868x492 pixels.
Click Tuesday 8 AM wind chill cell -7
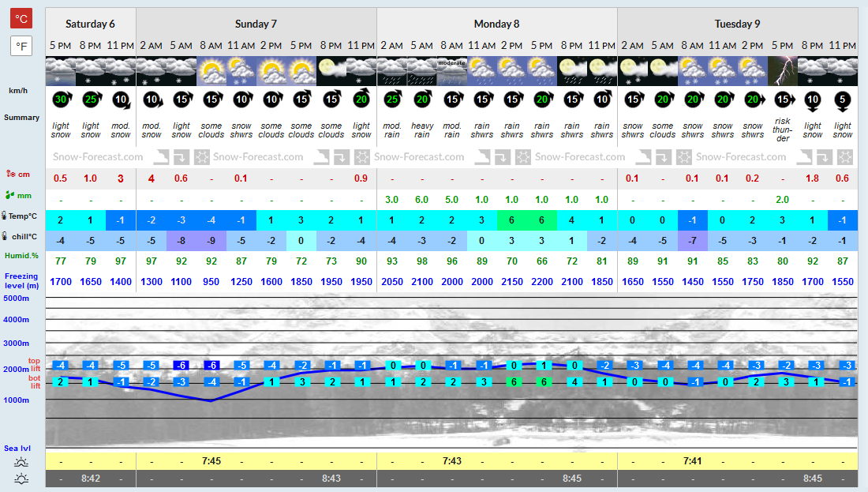(693, 241)
